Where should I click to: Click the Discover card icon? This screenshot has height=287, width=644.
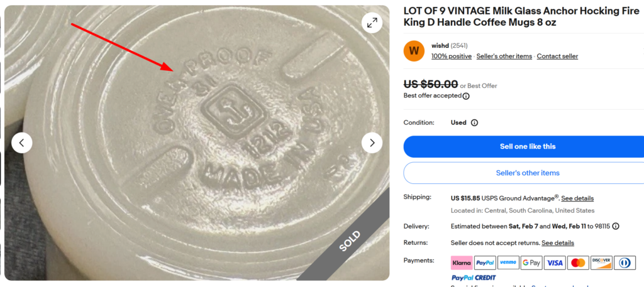tap(601, 263)
